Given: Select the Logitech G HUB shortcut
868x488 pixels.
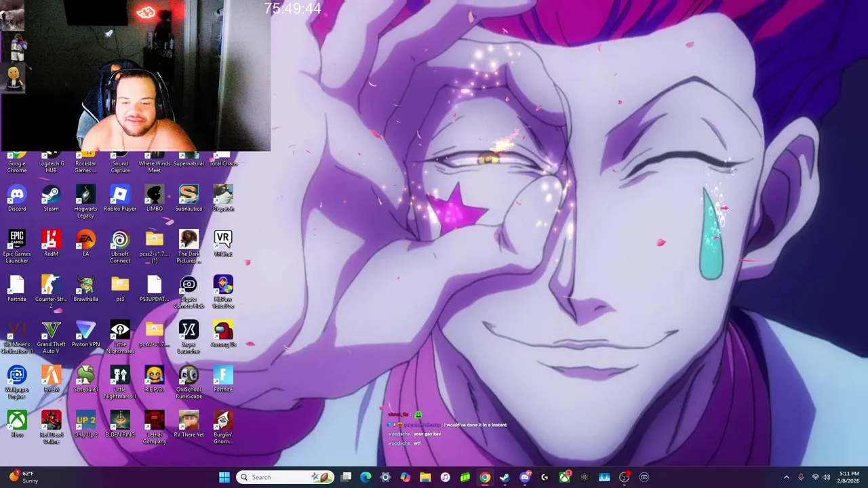Looking at the screenshot, I should coord(51,163).
